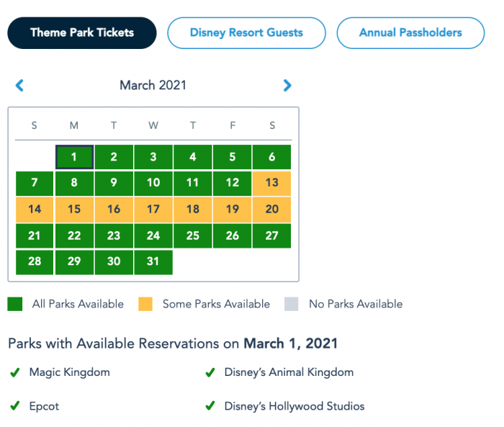Pick March 17 on the calendar
This screenshot has height=427, width=504.
point(153,210)
